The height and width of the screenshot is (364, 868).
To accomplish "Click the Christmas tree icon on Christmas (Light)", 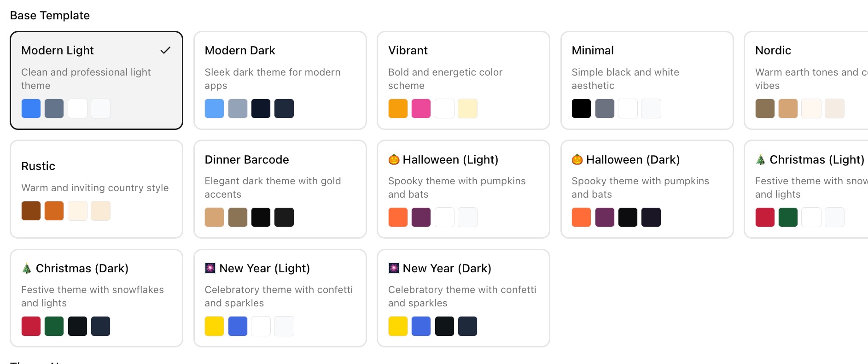I will (x=760, y=159).
